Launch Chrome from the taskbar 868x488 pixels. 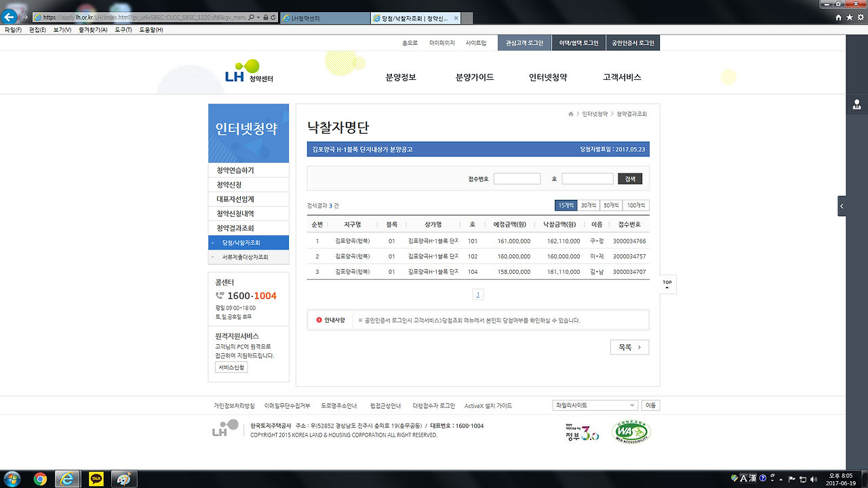(39, 479)
